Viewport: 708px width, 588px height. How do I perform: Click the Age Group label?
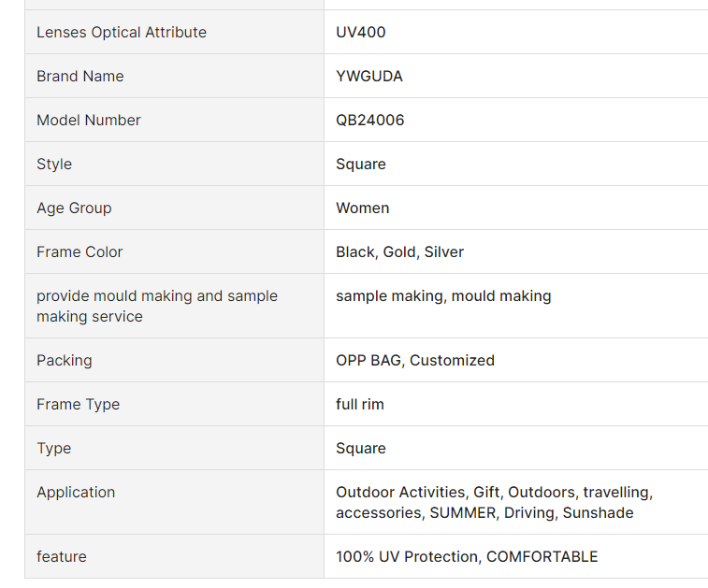point(74,208)
